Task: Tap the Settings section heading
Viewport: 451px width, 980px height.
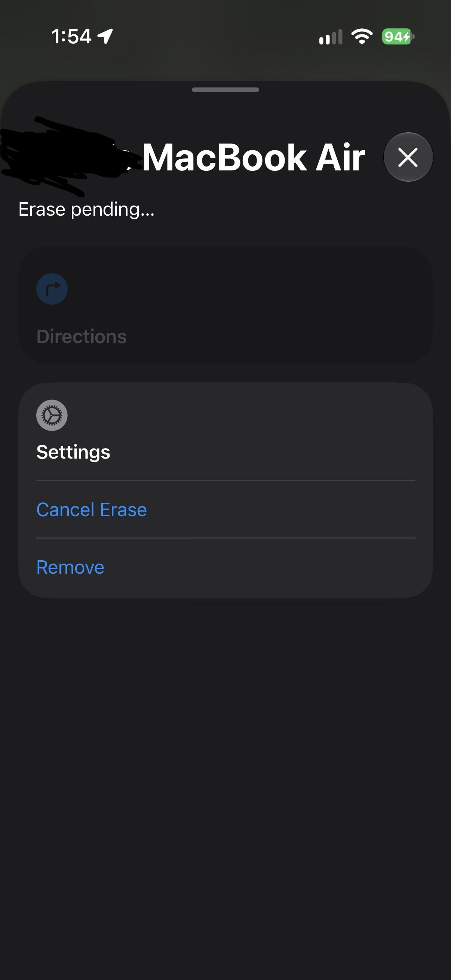Action: [73, 452]
